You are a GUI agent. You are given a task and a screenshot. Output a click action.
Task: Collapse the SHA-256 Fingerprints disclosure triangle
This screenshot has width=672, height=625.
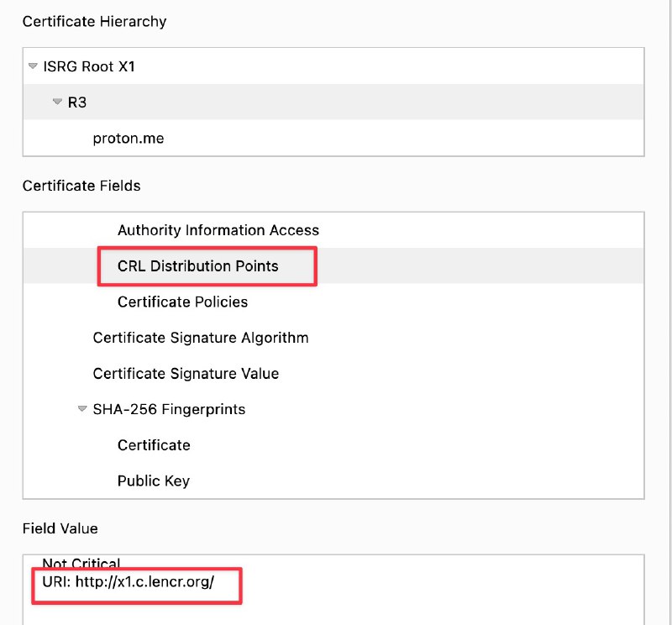[x=81, y=409]
